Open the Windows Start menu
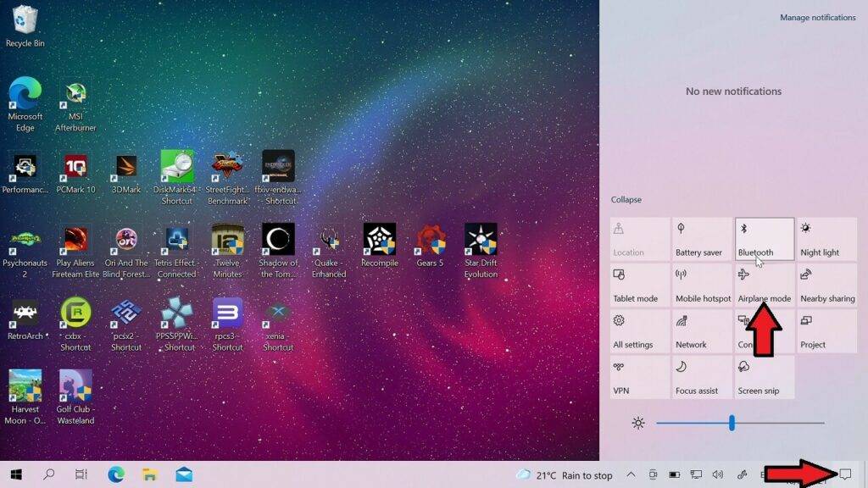Viewport: 868px width, 488px height. (16, 474)
